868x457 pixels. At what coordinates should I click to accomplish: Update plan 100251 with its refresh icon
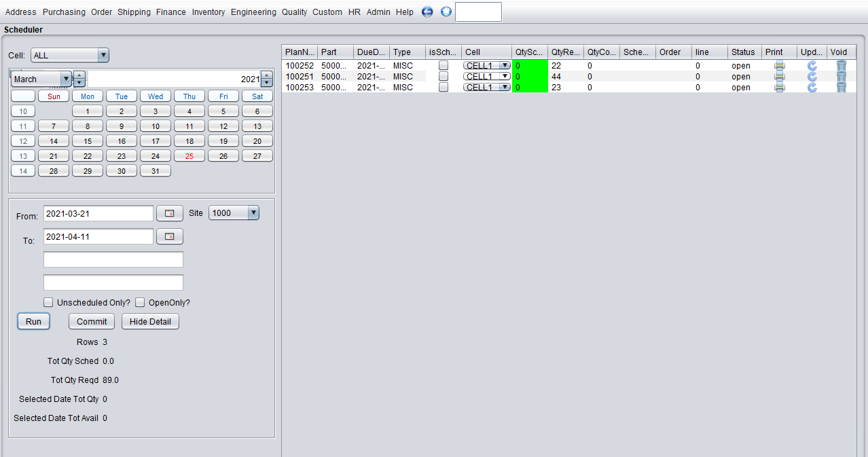coord(812,77)
